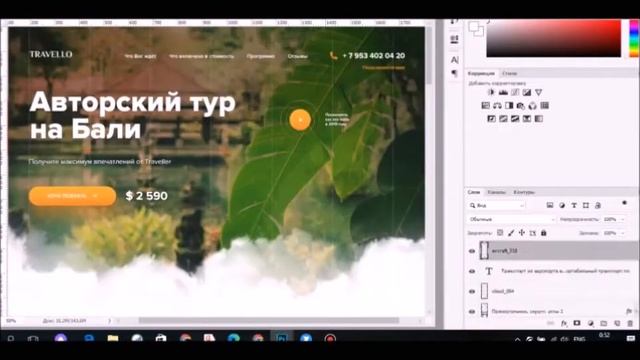This screenshot has width=640, height=360.
Task: Add a Photo Filter adjustment layer
Action: pos(521,105)
